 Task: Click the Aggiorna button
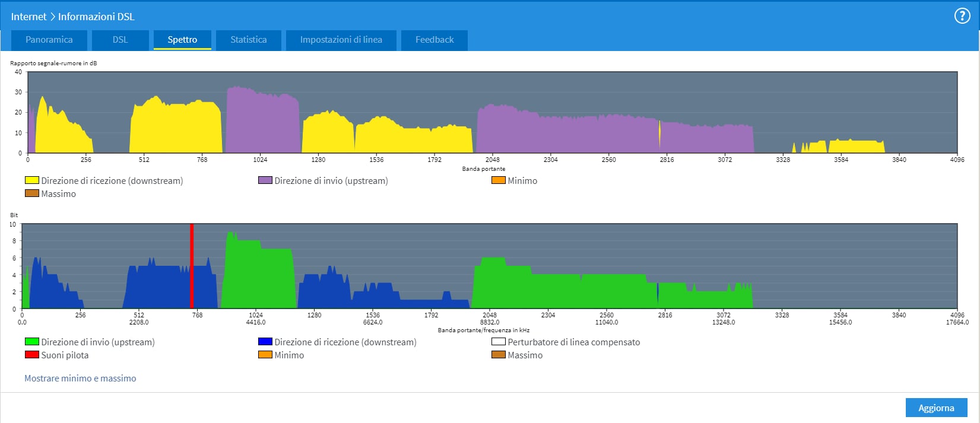(936, 408)
